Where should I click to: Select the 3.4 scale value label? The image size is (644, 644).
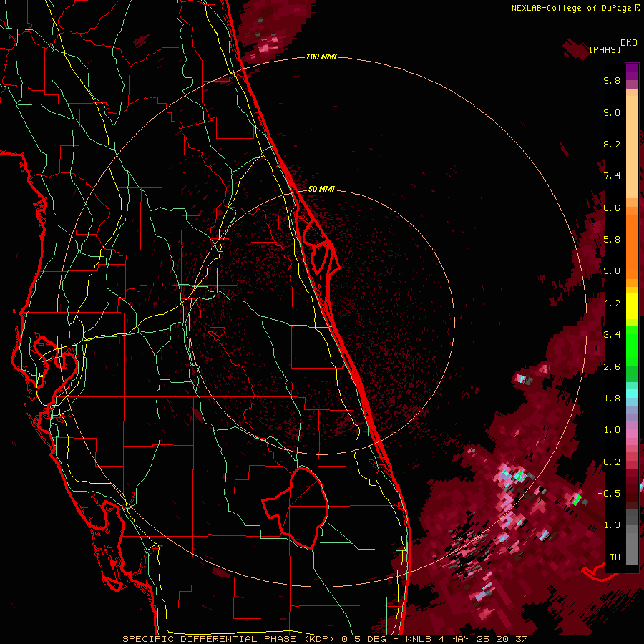click(612, 335)
